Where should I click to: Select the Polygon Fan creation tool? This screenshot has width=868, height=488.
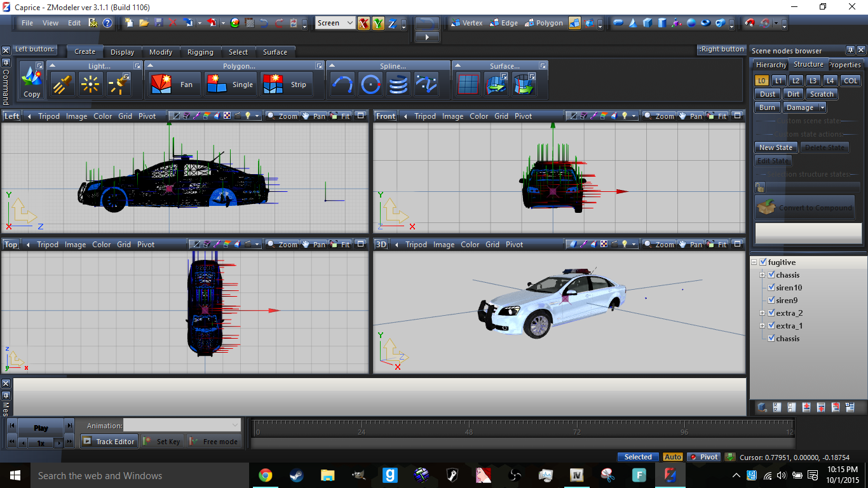[175, 85]
